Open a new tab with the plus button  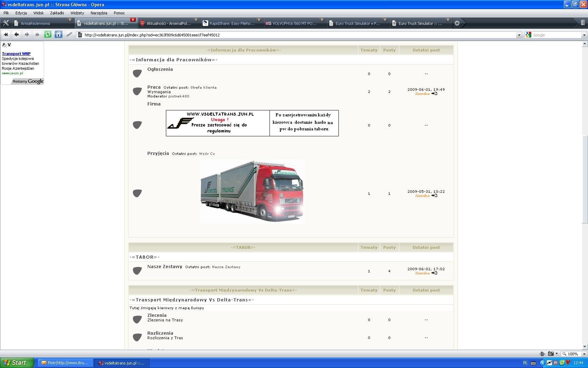pos(457,23)
